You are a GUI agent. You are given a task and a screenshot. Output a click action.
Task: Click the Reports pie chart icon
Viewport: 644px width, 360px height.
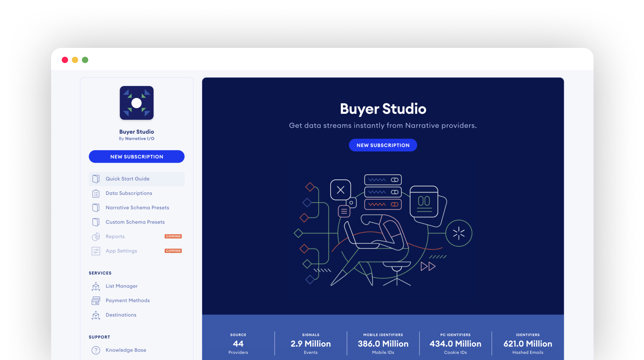pos(96,236)
